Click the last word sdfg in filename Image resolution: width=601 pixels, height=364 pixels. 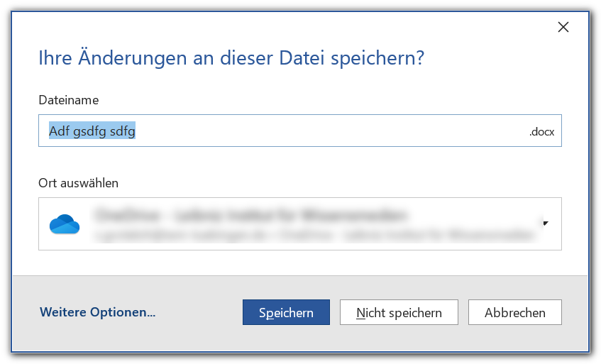click(x=122, y=131)
